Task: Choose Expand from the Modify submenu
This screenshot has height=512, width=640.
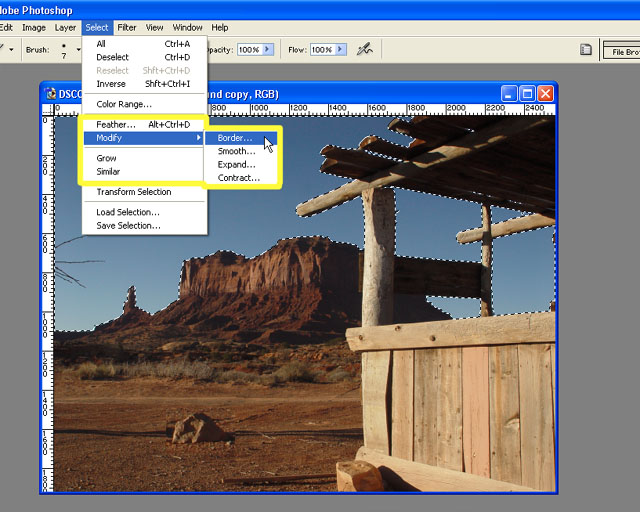Action: tap(241, 165)
